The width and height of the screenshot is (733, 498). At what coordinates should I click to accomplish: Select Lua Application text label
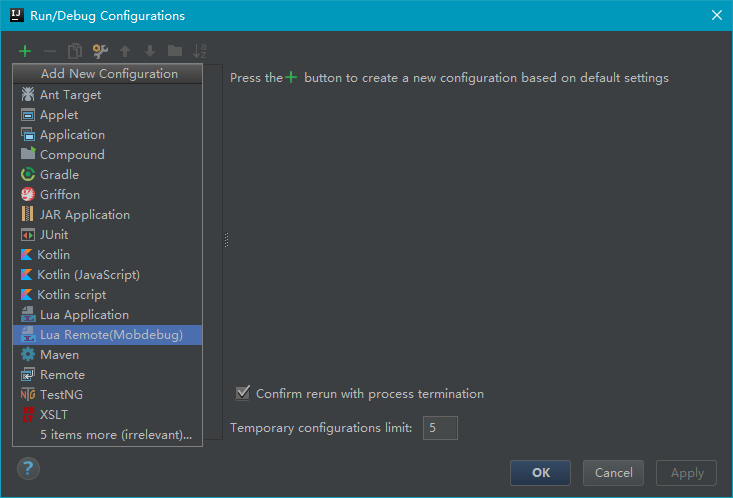pyautogui.click(x=84, y=315)
